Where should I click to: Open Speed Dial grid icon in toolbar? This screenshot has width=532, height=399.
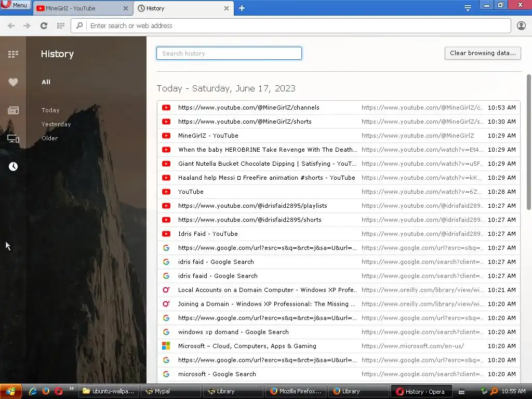point(61,26)
